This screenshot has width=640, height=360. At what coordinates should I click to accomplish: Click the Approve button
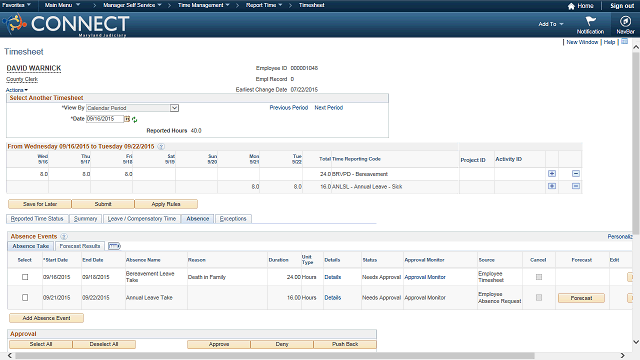click(x=219, y=344)
